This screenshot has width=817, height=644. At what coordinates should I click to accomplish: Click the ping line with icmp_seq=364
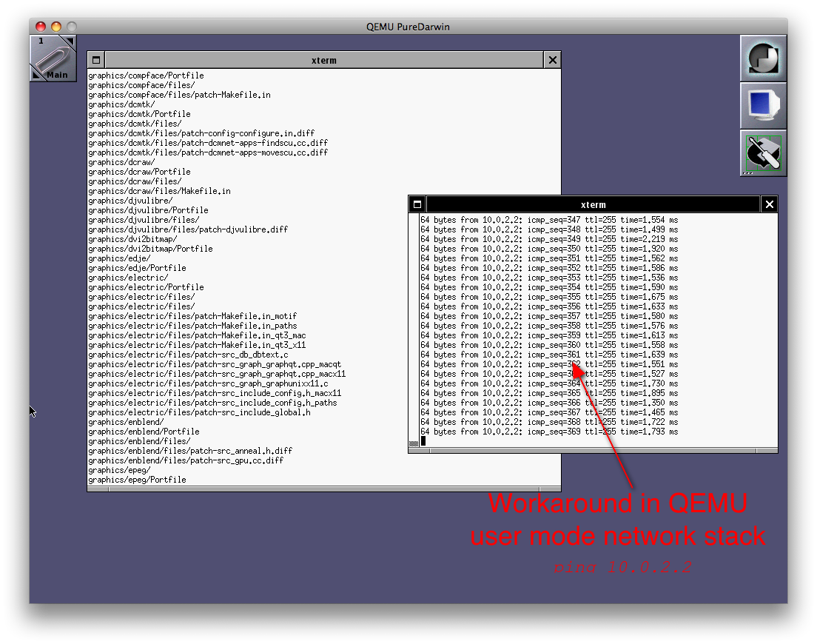[x=549, y=384]
